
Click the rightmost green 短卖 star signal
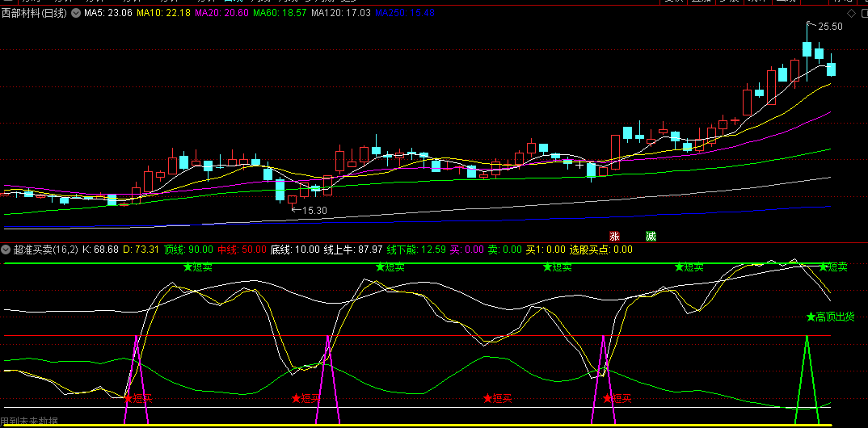[832, 267]
